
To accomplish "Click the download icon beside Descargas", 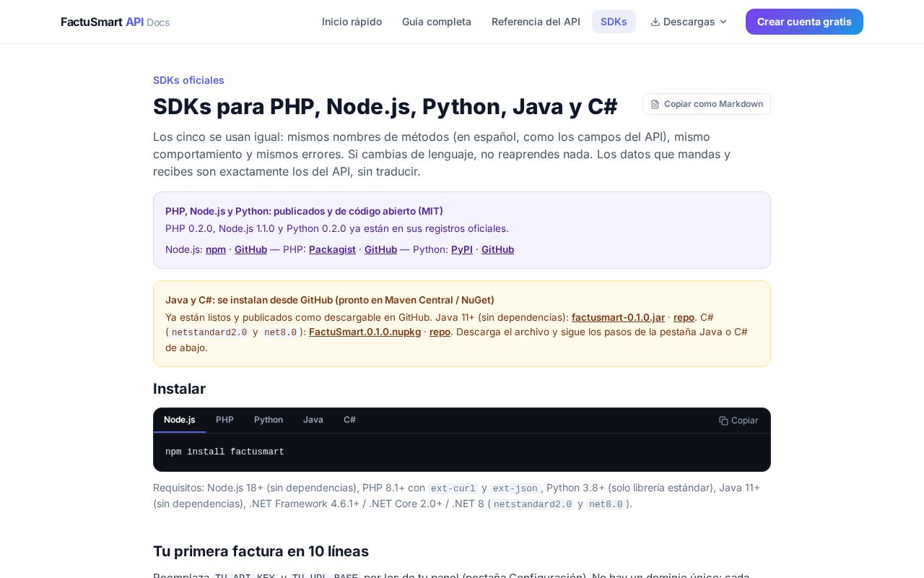I will (655, 22).
